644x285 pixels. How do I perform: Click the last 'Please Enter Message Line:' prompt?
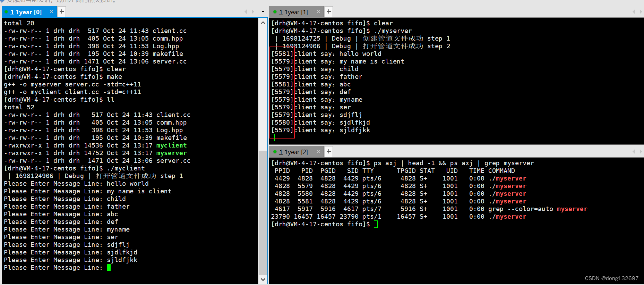click(x=53, y=268)
